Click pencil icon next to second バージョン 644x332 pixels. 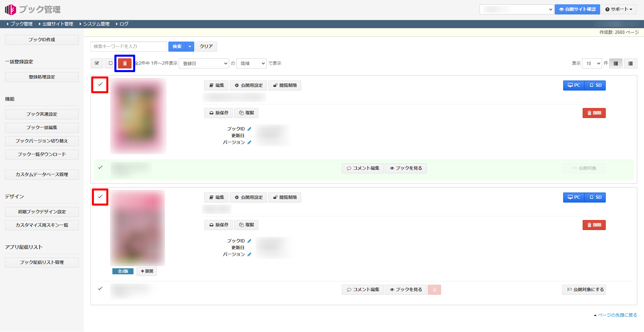click(249, 255)
